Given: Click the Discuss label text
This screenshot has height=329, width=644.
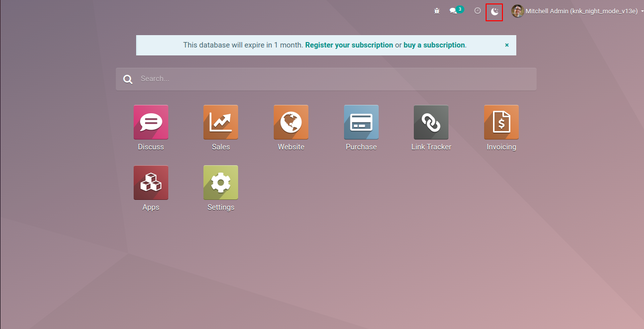Looking at the screenshot, I should [151, 147].
